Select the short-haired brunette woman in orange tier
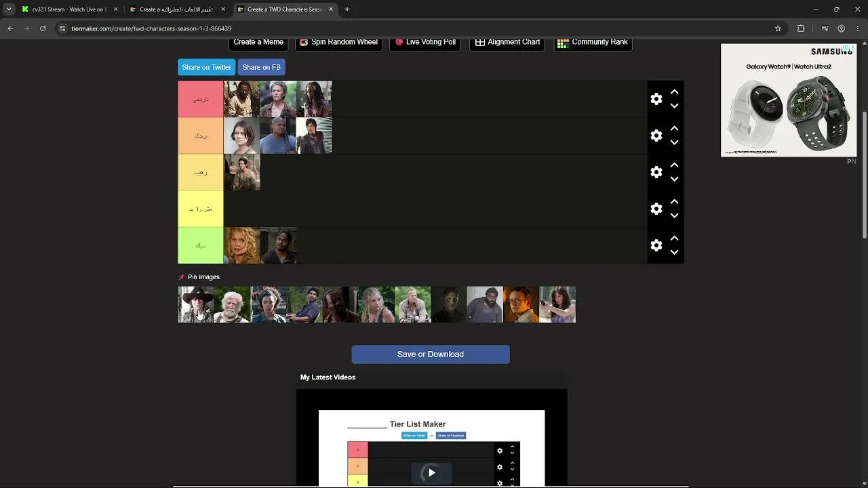 [242, 136]
